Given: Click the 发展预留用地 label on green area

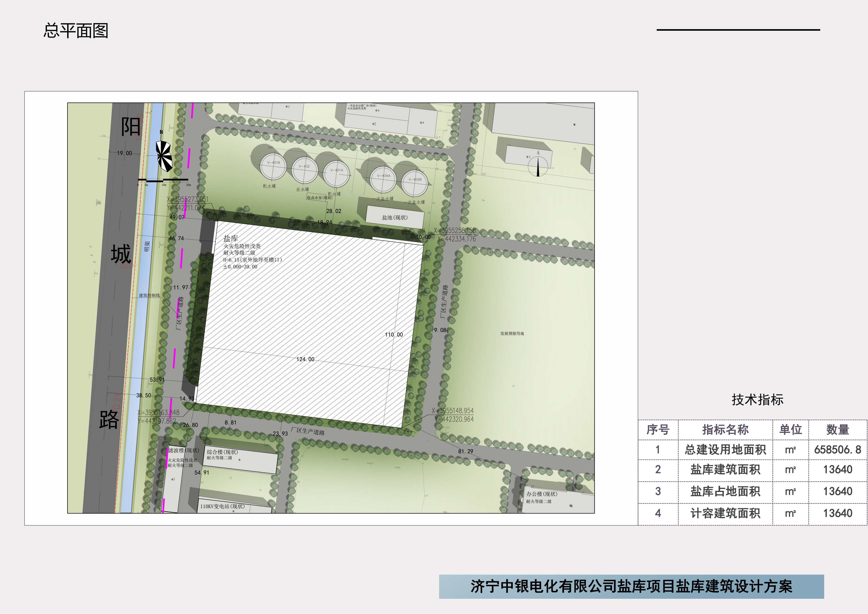Looking at the screenshot, I should pyautogui.click(x=512, y=334).
